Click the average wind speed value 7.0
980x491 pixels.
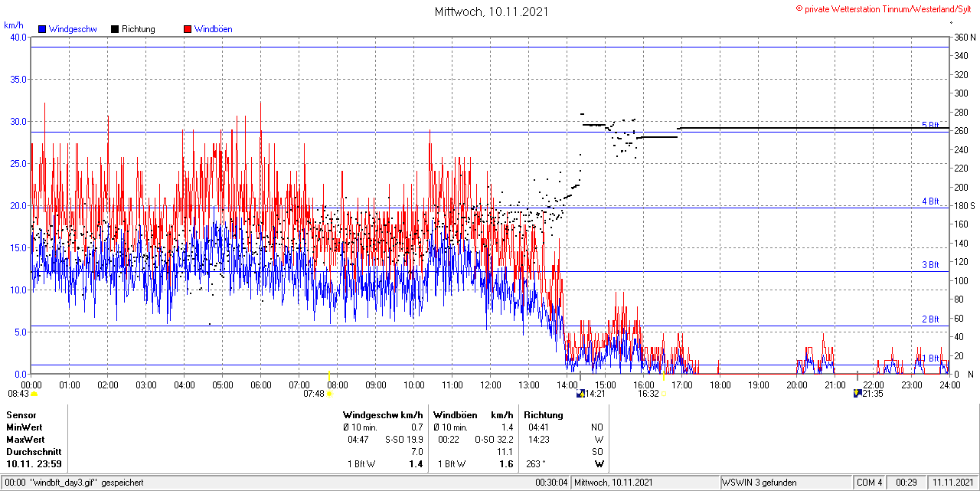point(416,452)
